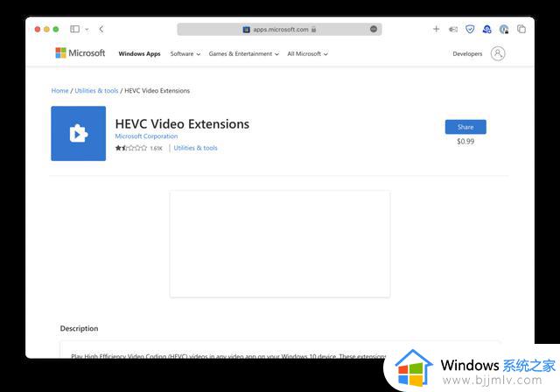Viewport: 560px width, 392px height.
Task: Click the Description heading
Action: (79, 328)
